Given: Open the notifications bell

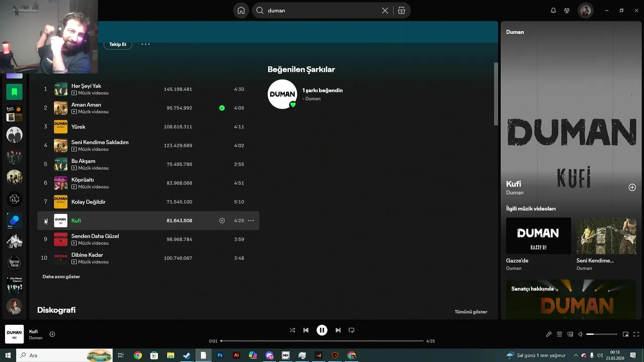Looking at the screenshot, I should [553, 11].
